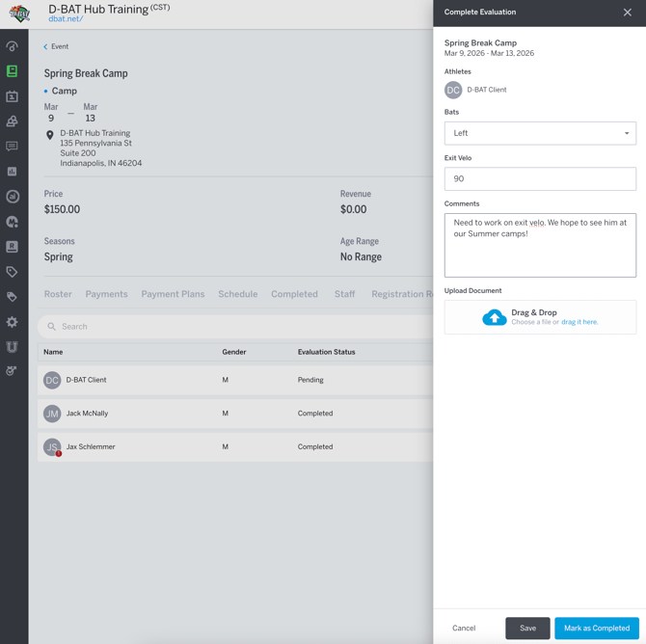
Task: Open the reports bar chart sidebar icon
Action: click(x=12, y=172)
